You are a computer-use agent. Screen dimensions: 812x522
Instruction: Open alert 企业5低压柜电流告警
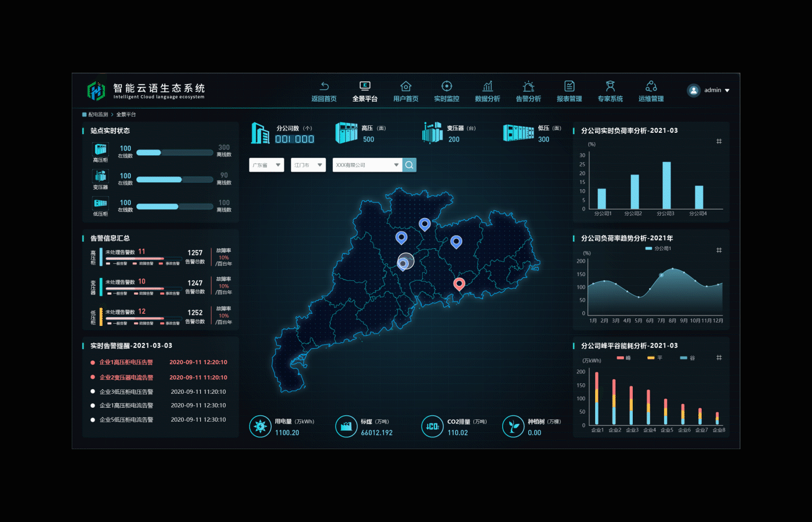click(126, 420)
